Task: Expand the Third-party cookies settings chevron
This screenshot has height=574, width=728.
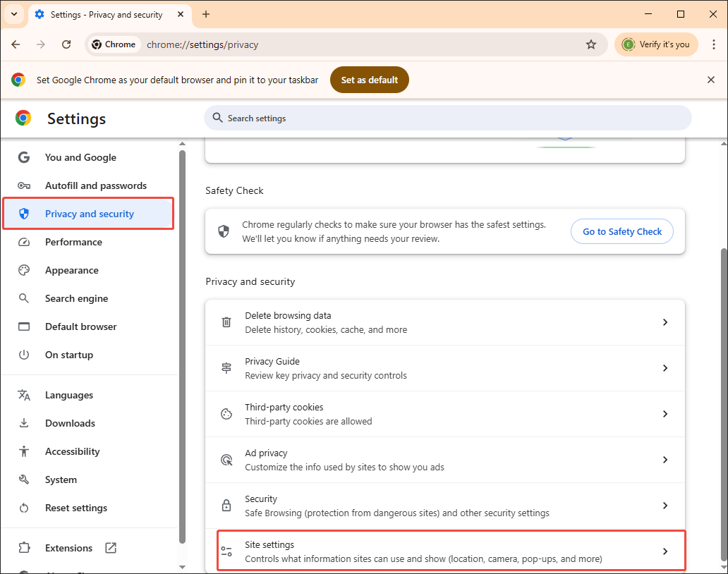Action: [665, 414]
